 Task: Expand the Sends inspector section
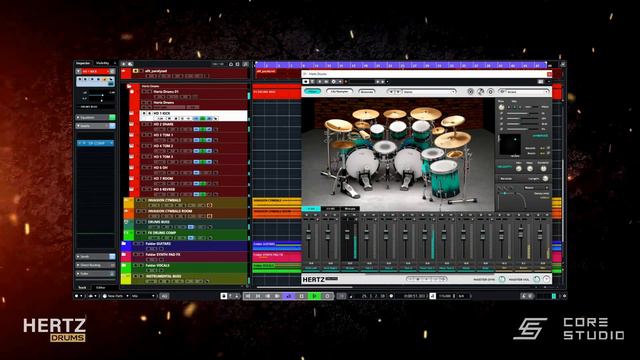(x=95, y=256)
